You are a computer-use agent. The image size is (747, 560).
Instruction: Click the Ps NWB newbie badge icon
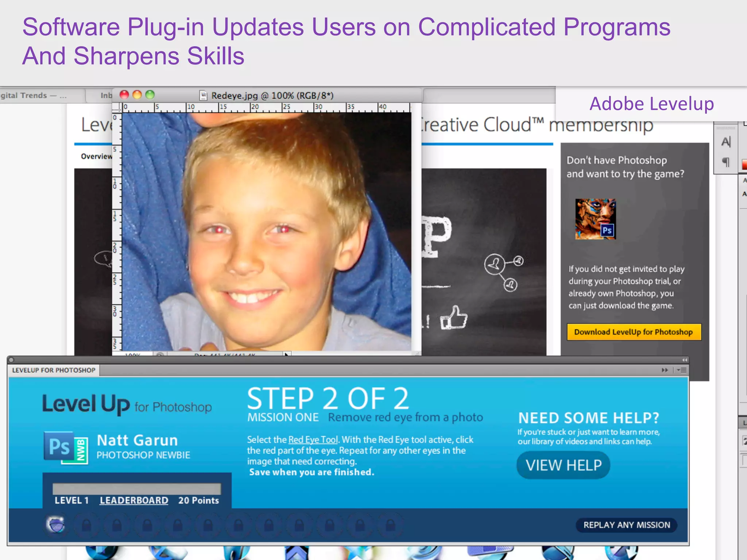click(66, 448)
